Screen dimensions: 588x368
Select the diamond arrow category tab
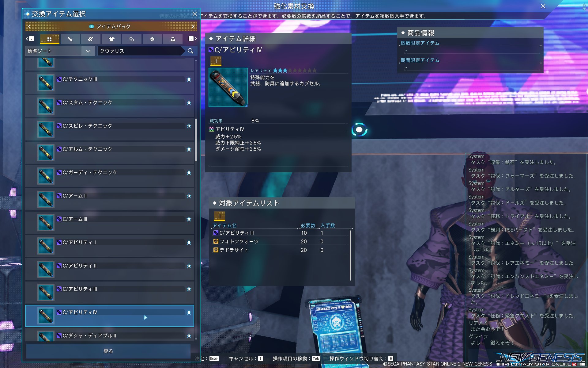click(x=152, y=39)
